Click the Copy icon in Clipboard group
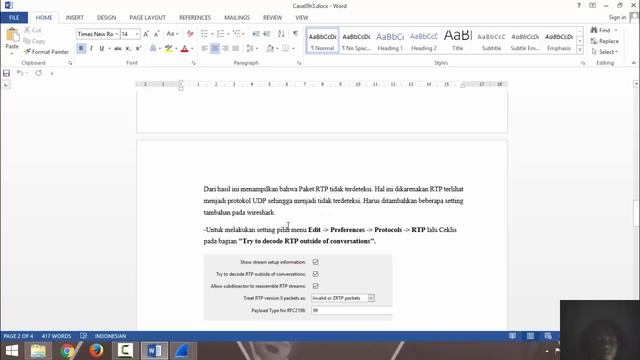Screen dimensions: 640x360 pos(34,41)
